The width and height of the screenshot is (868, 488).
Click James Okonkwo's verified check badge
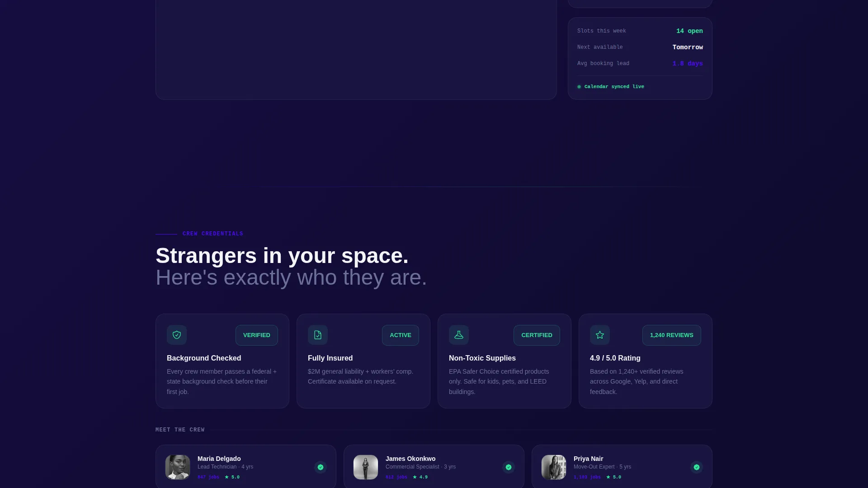click(x=509, y=467)
